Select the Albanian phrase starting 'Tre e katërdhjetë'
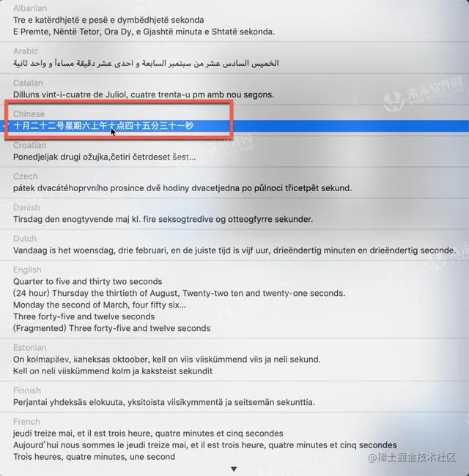Image resolution: width=469 pixels, height=476 pixels. click(108, 20)
